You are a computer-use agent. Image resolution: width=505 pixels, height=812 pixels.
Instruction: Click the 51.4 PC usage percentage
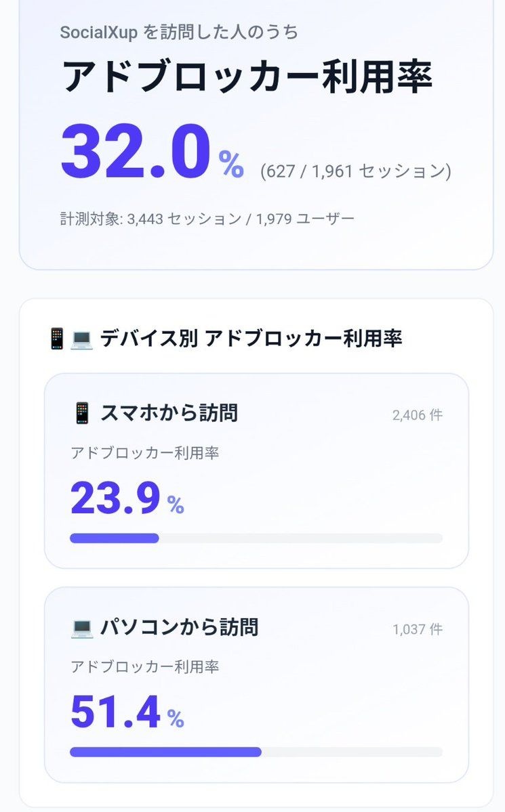(115, 713)
